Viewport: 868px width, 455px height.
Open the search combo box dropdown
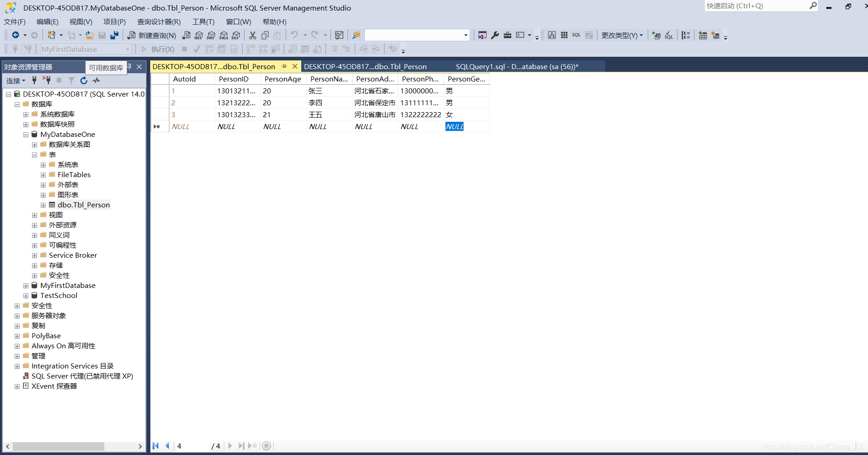click(466, 35)
